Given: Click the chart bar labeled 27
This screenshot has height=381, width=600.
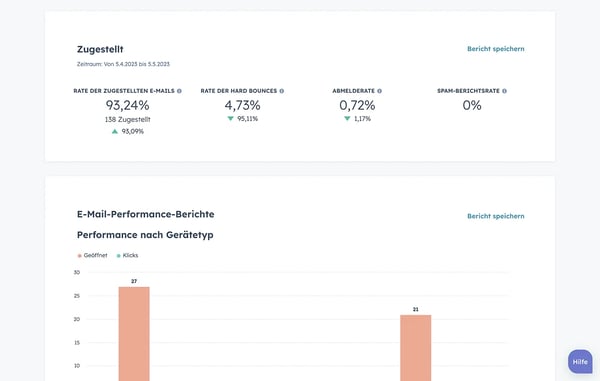Looking at the screenshot, I should pyautogui.click(x=134, y=334).
